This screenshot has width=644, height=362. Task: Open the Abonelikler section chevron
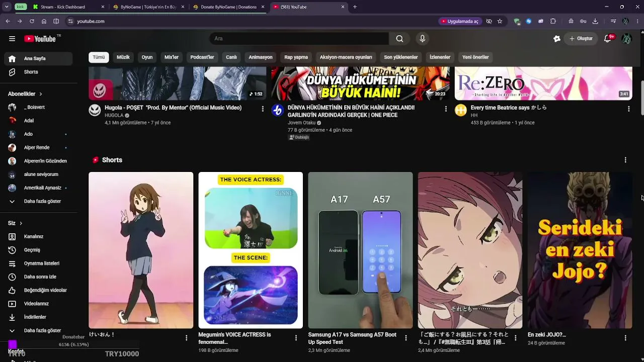[x=41, y=94]
